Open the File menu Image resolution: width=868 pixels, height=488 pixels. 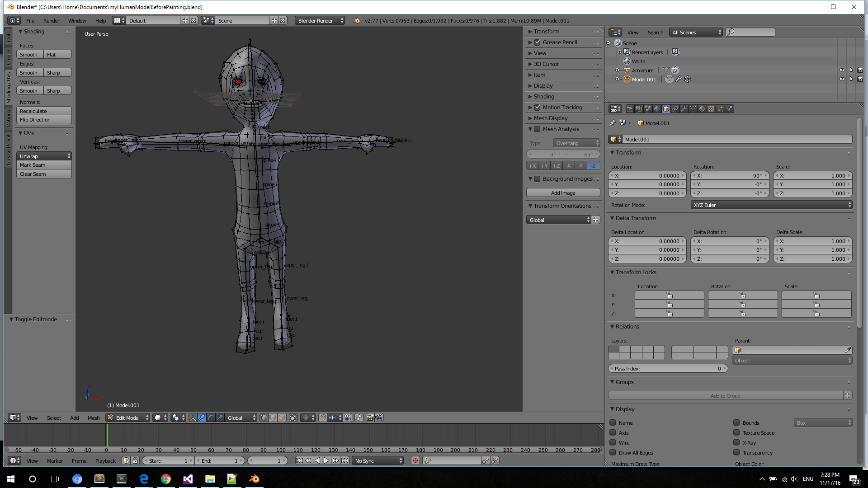30,21
